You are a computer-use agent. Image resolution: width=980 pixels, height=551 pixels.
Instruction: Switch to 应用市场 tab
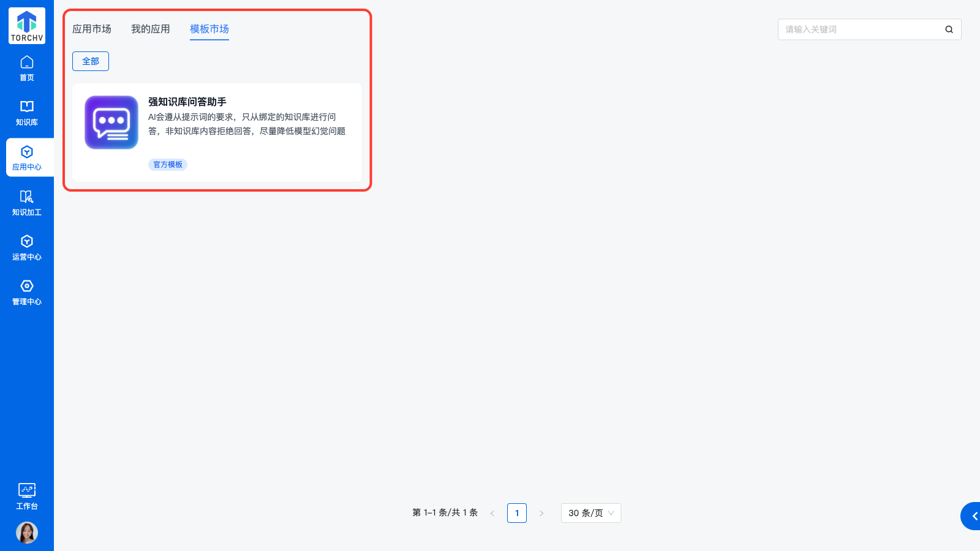click(92, 29)
